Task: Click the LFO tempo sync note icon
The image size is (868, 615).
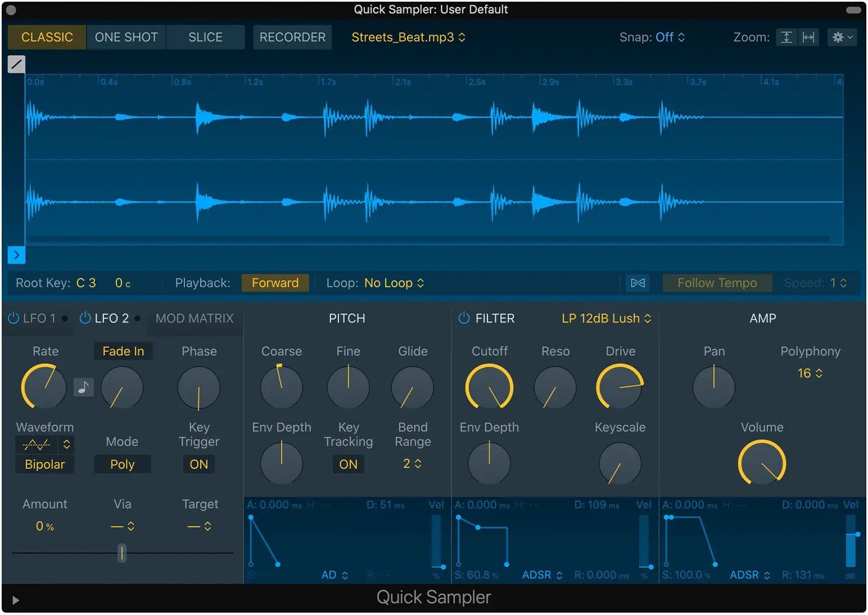Action: (x=83, y=387)
